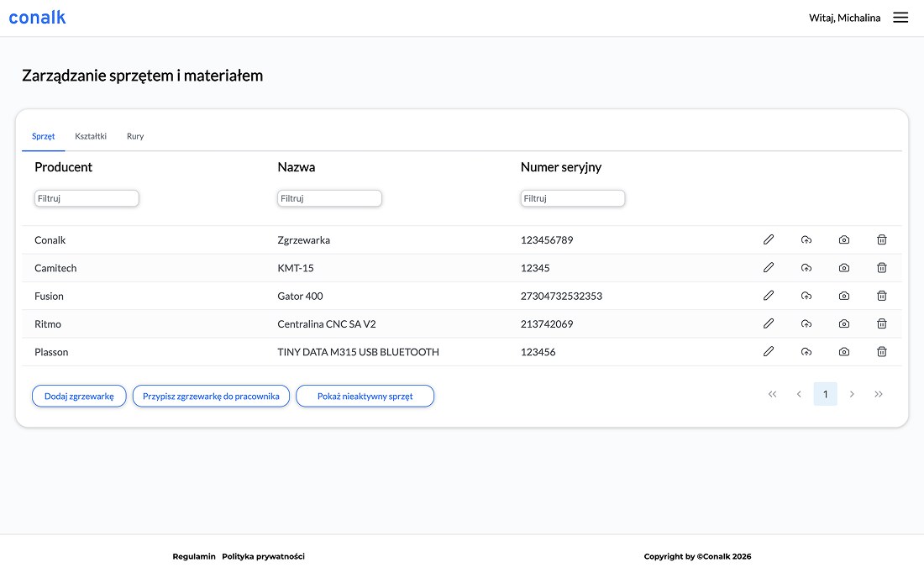The image size is (924, 578).
Task: Delete the Fusion Gator 400 entry
Action: click(881, 296)
